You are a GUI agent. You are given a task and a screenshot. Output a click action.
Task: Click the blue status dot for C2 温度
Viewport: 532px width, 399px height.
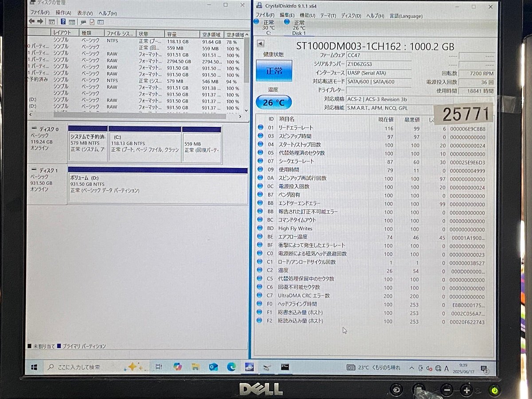(x=260, y=270)
